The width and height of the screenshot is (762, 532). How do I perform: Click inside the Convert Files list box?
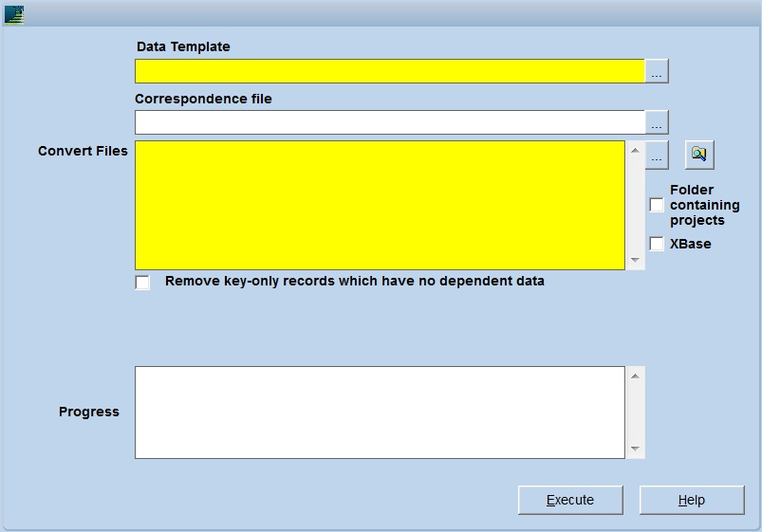coord(380,205)
